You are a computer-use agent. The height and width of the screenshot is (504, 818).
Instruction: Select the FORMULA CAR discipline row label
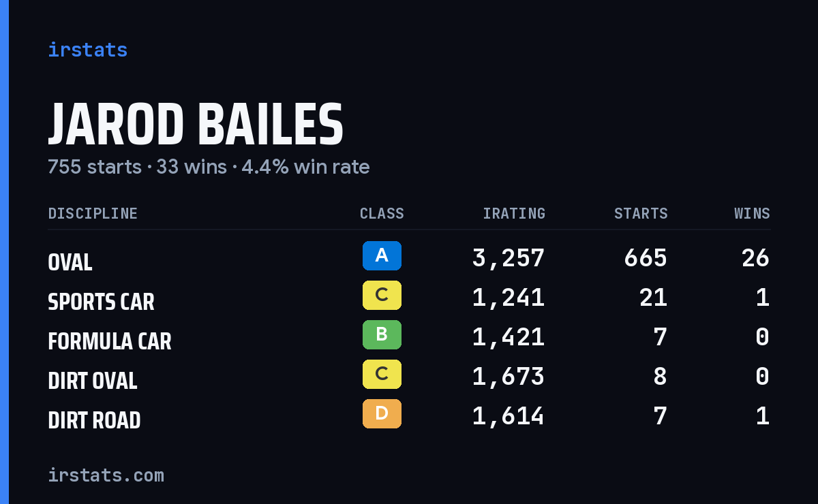point(110,341)
